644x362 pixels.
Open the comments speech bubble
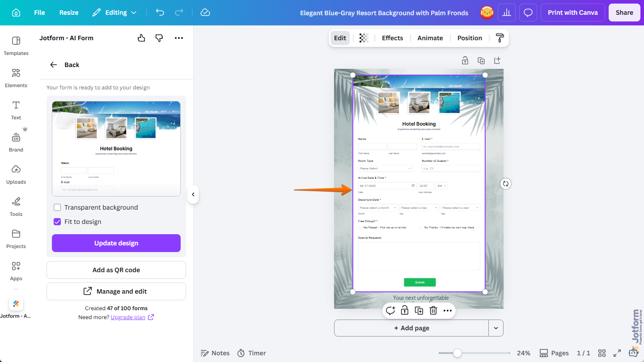point(528,13)
